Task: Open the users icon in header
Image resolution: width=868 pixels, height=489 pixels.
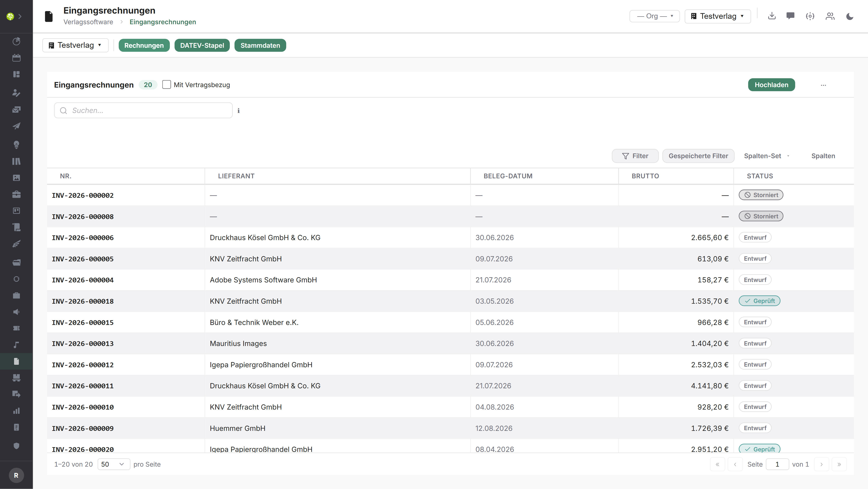Action: pos(830,16)
